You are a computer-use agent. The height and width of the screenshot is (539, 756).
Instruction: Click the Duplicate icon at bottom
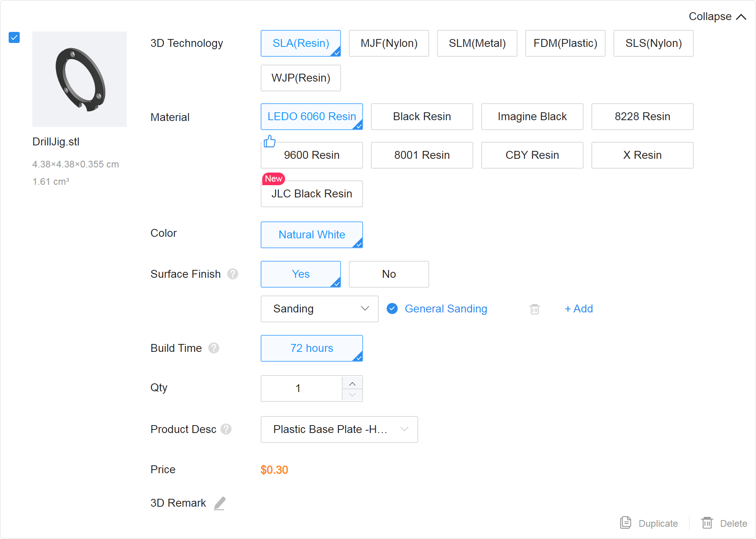(626, 523)
